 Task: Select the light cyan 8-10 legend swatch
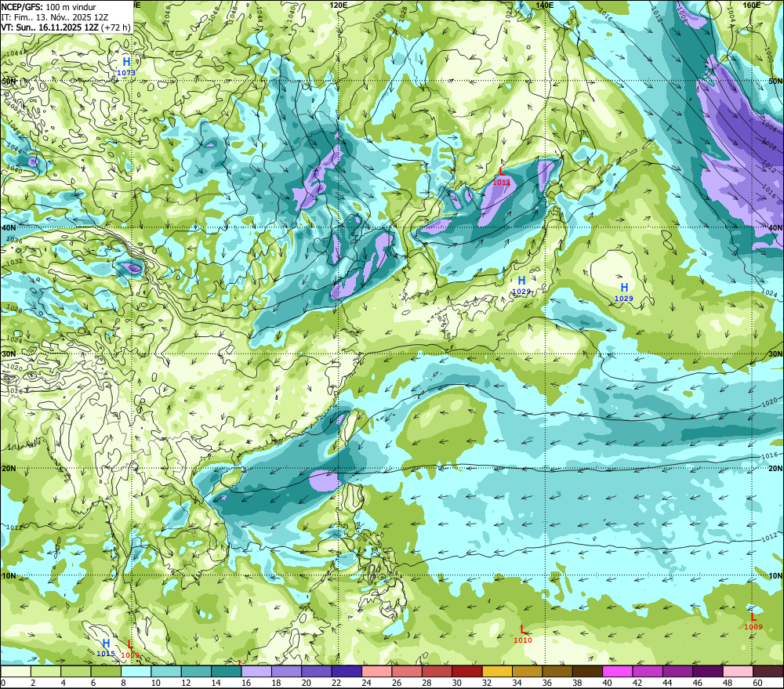click(x=136, y=671)
